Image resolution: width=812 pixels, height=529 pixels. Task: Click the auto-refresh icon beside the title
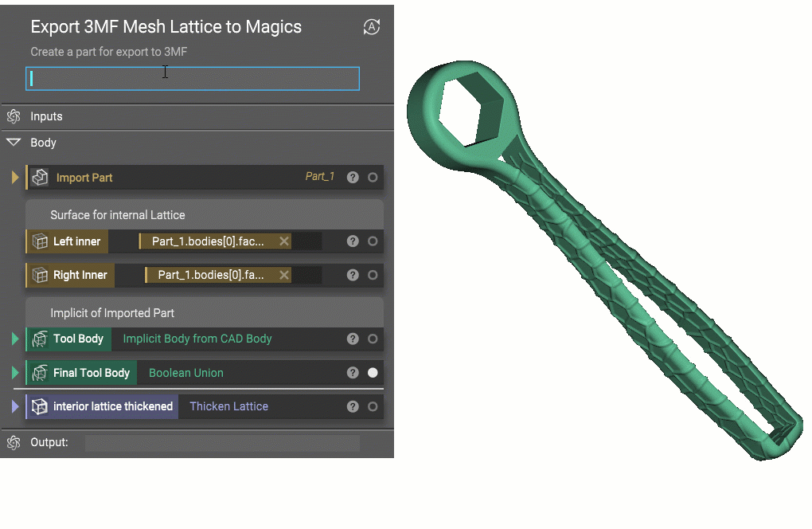[371, 27]
